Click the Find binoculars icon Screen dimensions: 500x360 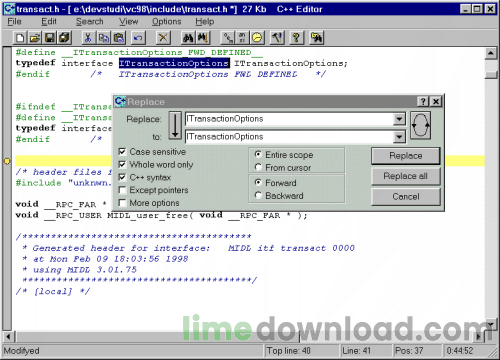(x=188, y=38)
